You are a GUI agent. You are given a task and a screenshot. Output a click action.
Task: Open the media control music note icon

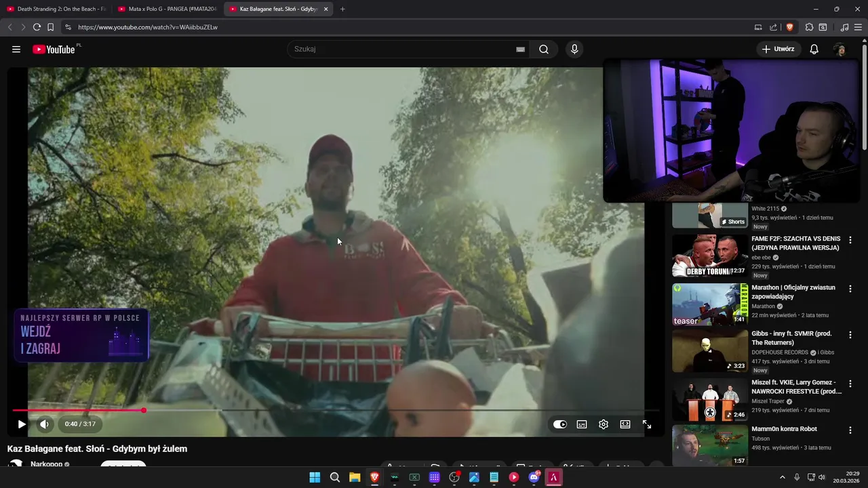coord(844,27)
